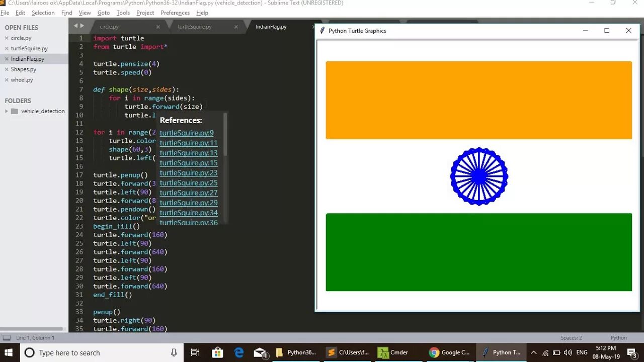Image resolution: width=644 pixels, height=362 pixels.
Task: Launch Microsoft Edge from the taskbar
Action: point(239,352)
